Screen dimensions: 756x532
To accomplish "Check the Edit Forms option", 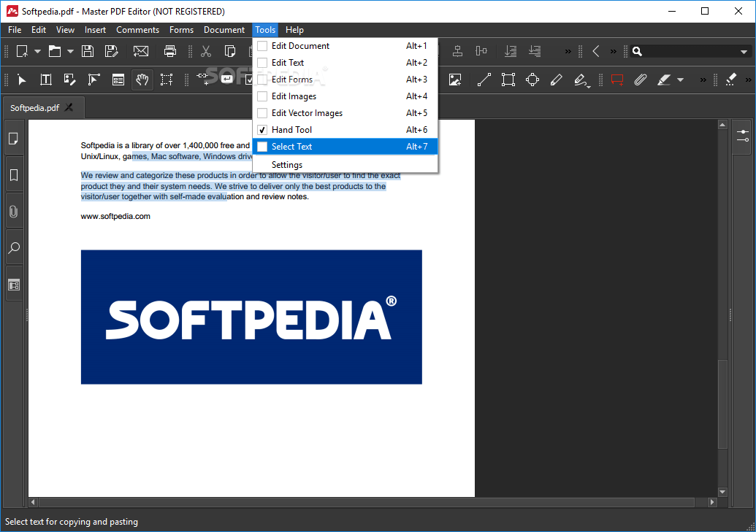I will pos(261,79).
